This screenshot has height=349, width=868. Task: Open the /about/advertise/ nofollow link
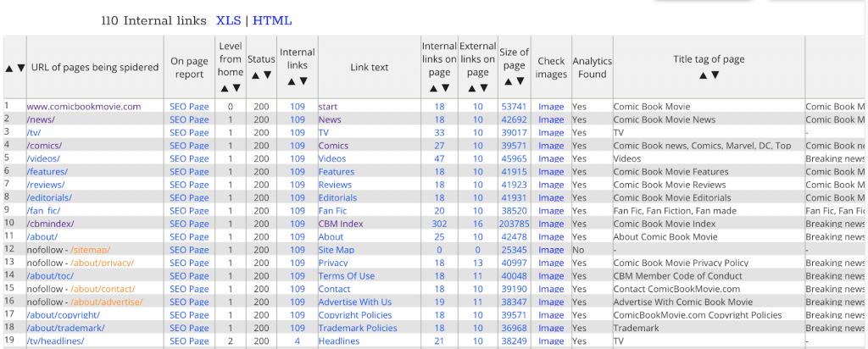click(106, 302)
